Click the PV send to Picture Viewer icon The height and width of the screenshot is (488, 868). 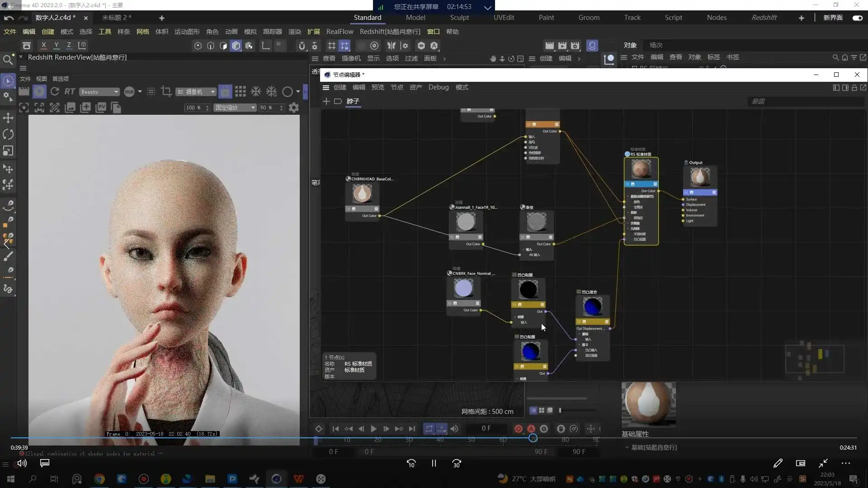tap(100, 108)
